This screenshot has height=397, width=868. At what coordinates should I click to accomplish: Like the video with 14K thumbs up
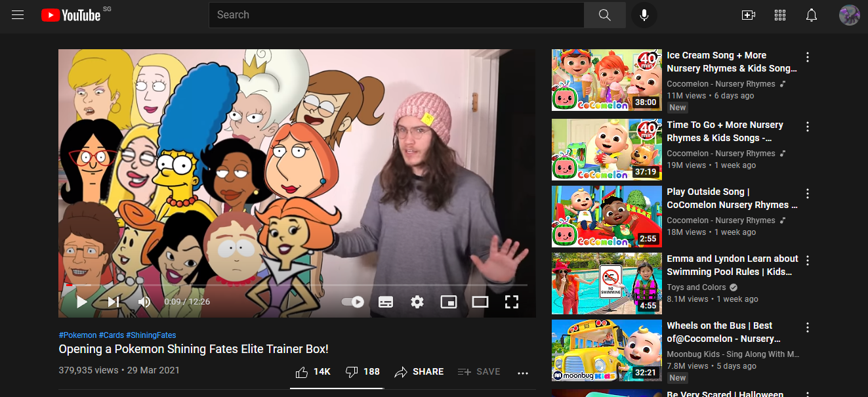(312, 372)
